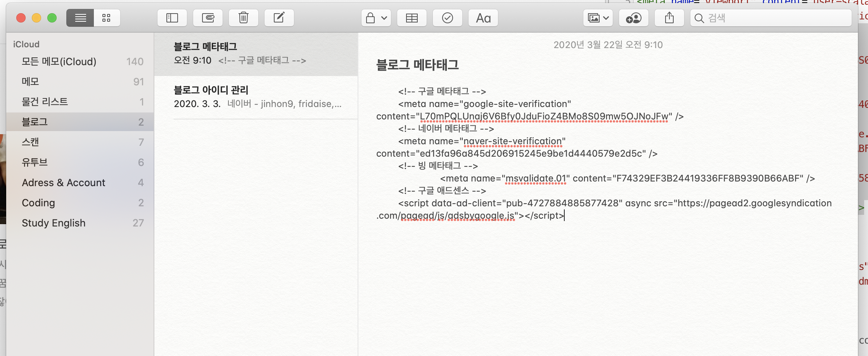Close the Notes window
This screenshot has height=356, width=868.
pyautogui.click(x=21, y=18)
